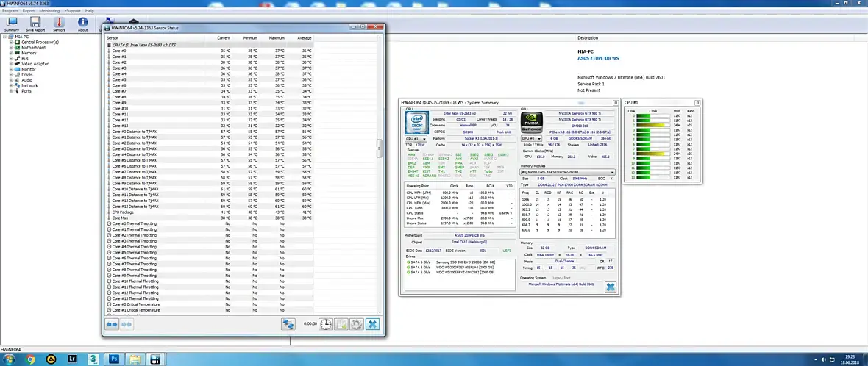The width and height of the screenshot is (868, 366).
Task: Open the Sensors thermometer button
Action: coord(59,24)
